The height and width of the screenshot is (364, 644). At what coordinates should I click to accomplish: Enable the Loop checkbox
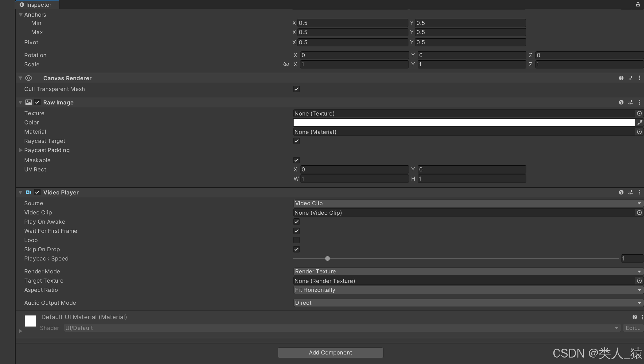click(296, 240)
